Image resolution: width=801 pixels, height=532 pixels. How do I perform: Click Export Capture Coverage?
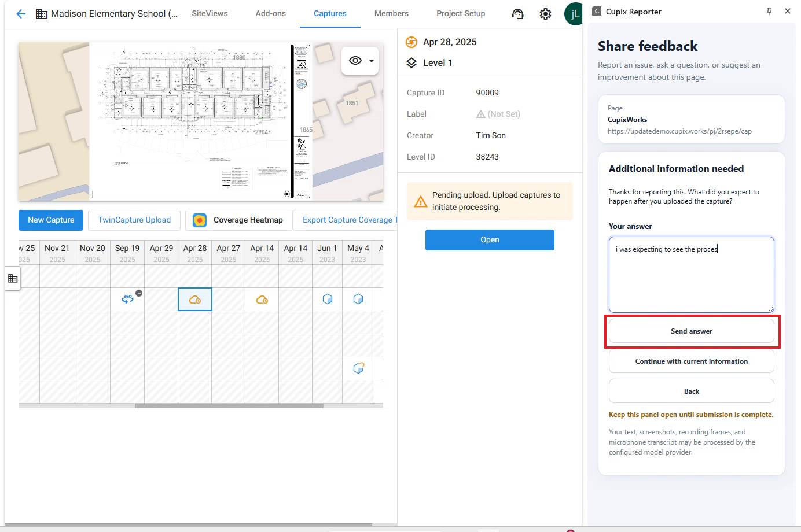pyautogui.click(x=346, y=220)
